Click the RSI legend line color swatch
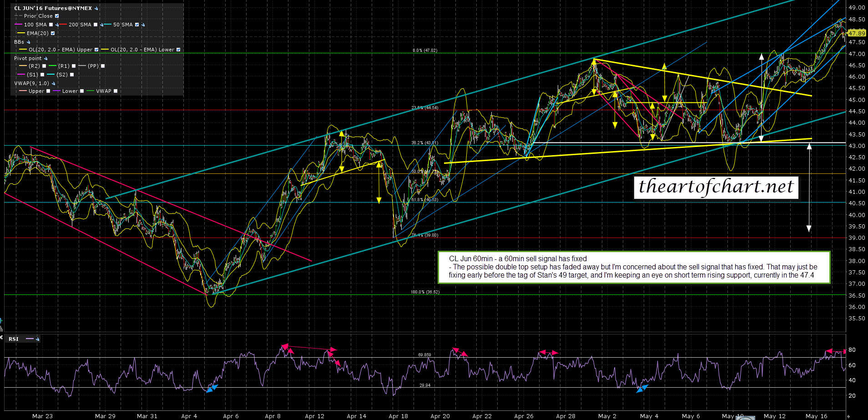 30,339
